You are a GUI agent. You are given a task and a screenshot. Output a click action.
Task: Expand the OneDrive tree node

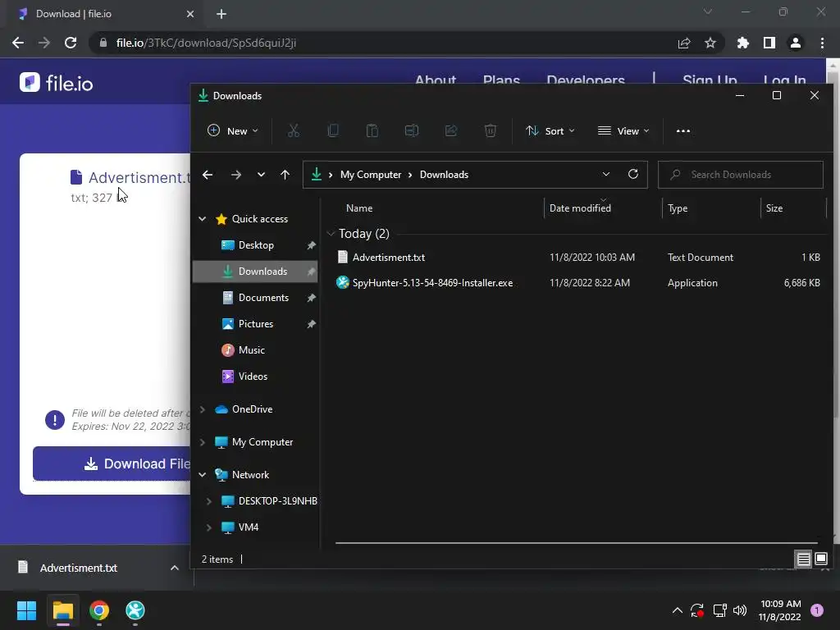203,409
